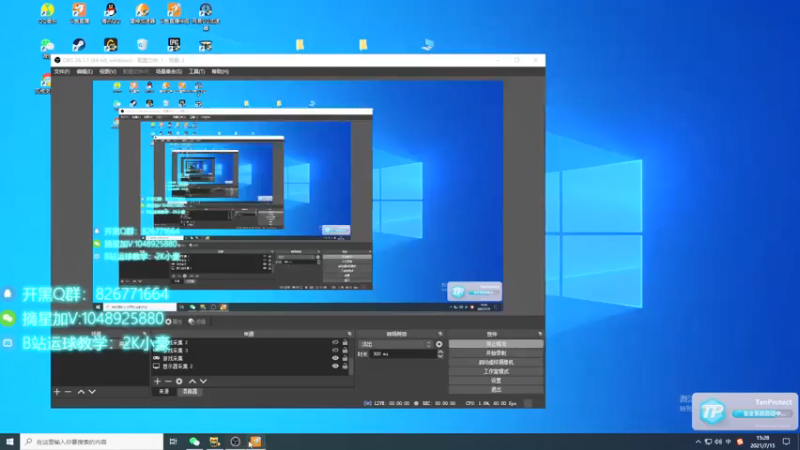Add a new scene with plus icon
The image size is (800, 450).
(57, 392)
